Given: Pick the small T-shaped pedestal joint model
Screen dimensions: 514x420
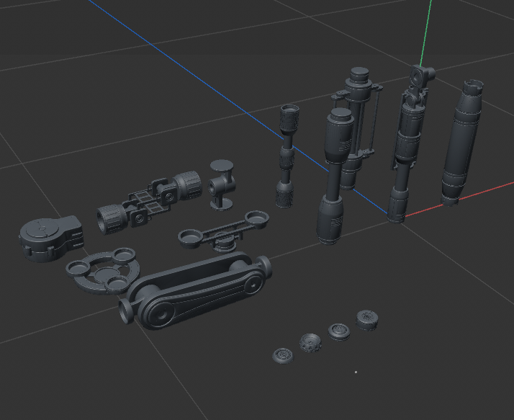Looking at the screenshot, I should pyautogui.click(x=222, y=184).
